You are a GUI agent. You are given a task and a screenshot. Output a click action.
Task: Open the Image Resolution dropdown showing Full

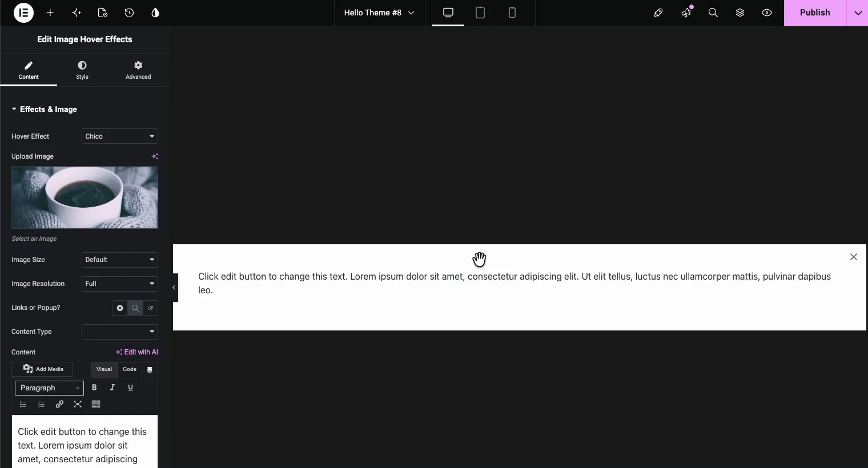click(x=120, y=284)
